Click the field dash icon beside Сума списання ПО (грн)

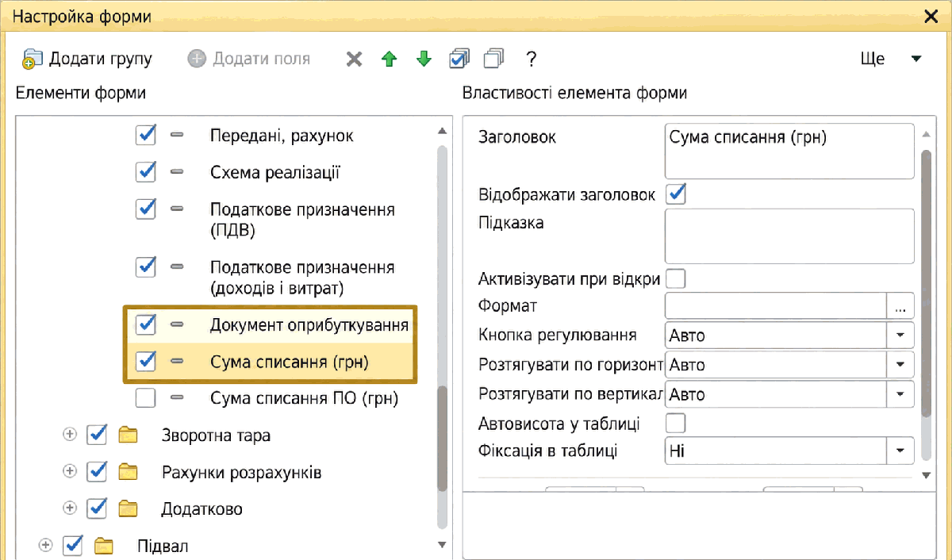click(x=177, y=397)
